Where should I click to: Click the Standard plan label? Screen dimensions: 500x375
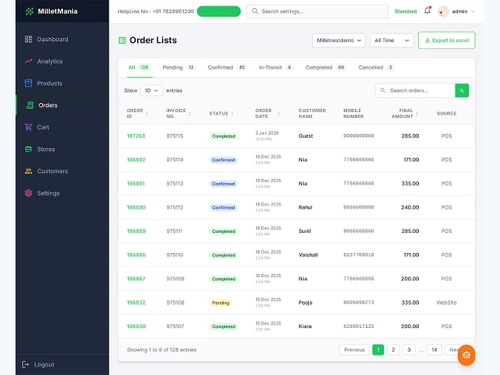pyautogui.click(x=406, y=11)
